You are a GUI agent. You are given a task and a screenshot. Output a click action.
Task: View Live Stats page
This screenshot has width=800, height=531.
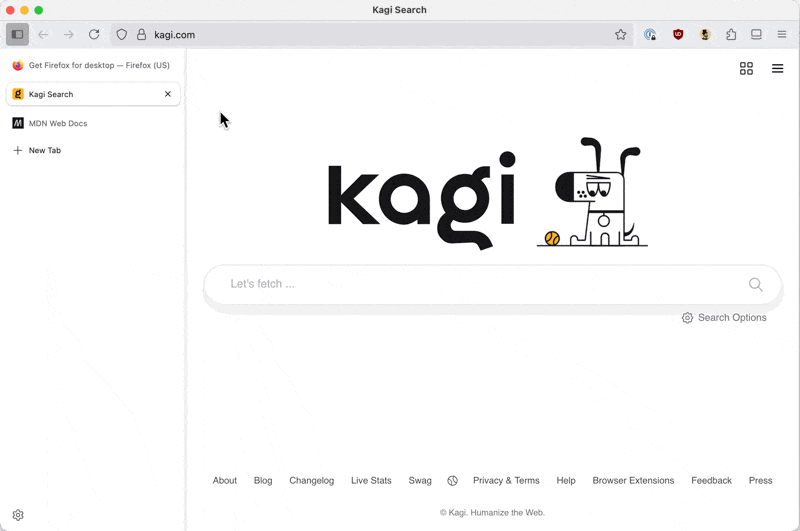click(371, 481)
